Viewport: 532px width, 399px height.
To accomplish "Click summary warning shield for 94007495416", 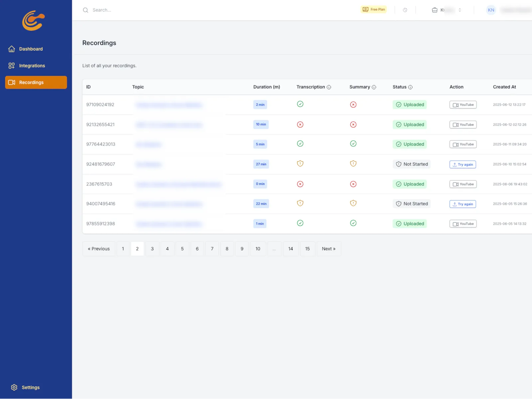I will click(x=353, y=203).
